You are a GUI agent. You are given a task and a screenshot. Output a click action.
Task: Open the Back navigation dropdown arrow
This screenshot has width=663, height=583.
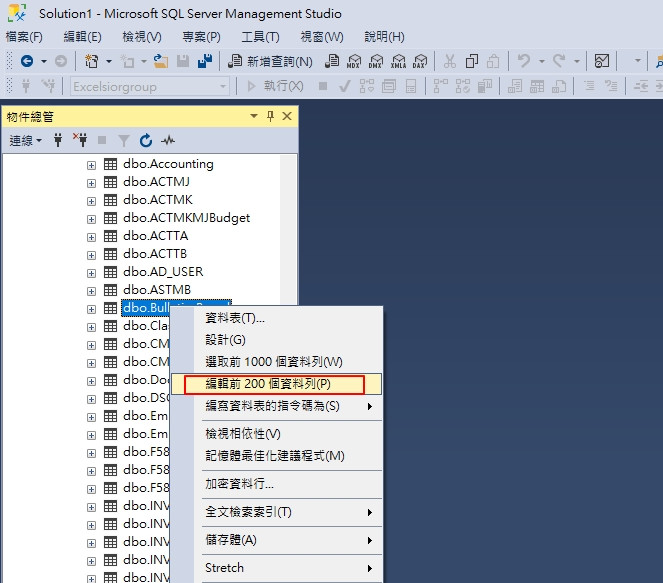44,62
